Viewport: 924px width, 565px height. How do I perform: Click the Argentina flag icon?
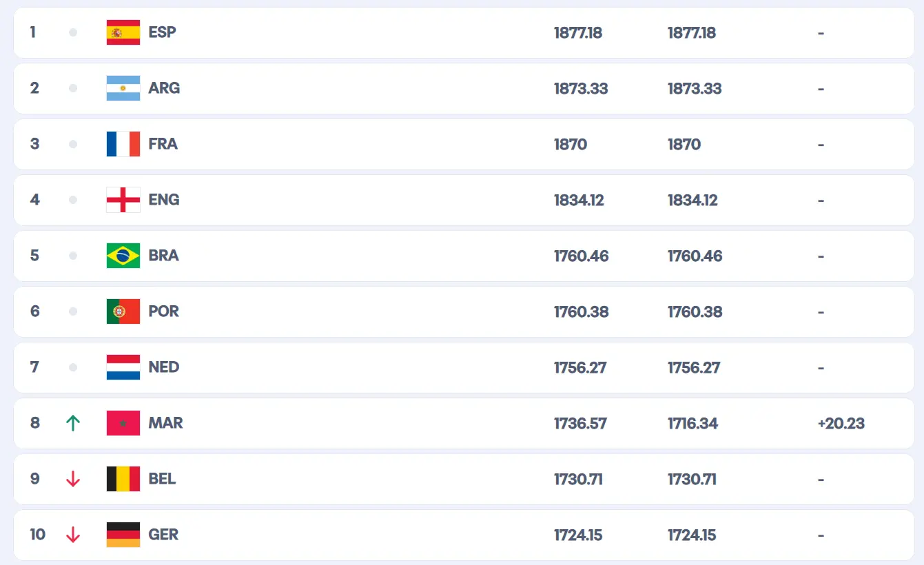coord(123,88)
